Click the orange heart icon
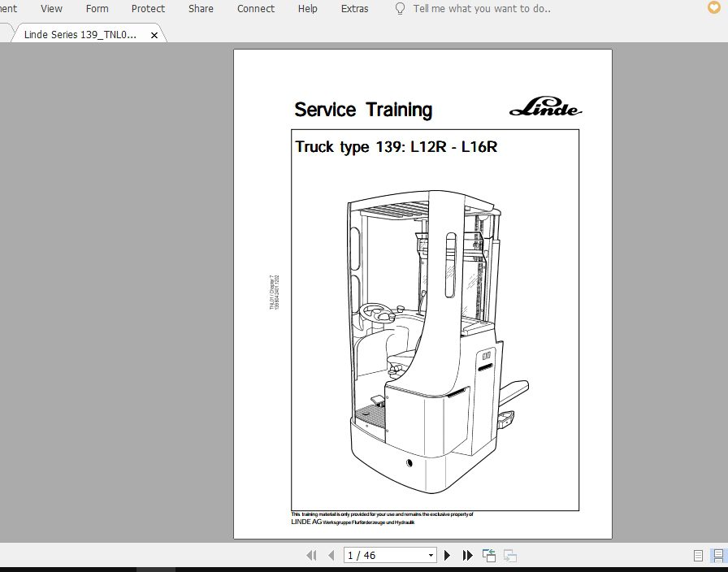The image size is (728, 572). tap(713, 9)
